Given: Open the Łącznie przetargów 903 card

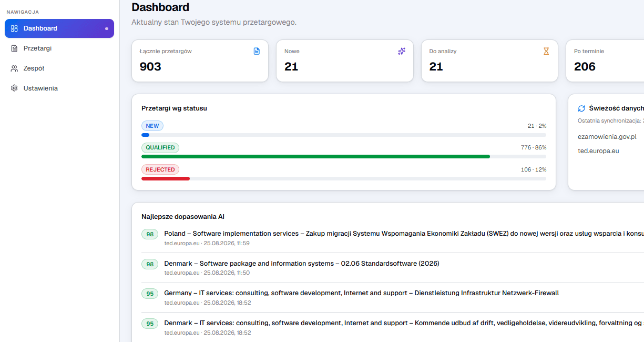Looking at the screenshot, I should pos(200,61).
